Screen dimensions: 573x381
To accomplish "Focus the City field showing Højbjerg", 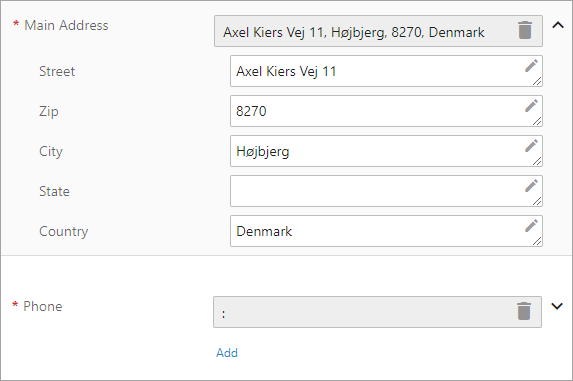I will click(x=386, y=151).
